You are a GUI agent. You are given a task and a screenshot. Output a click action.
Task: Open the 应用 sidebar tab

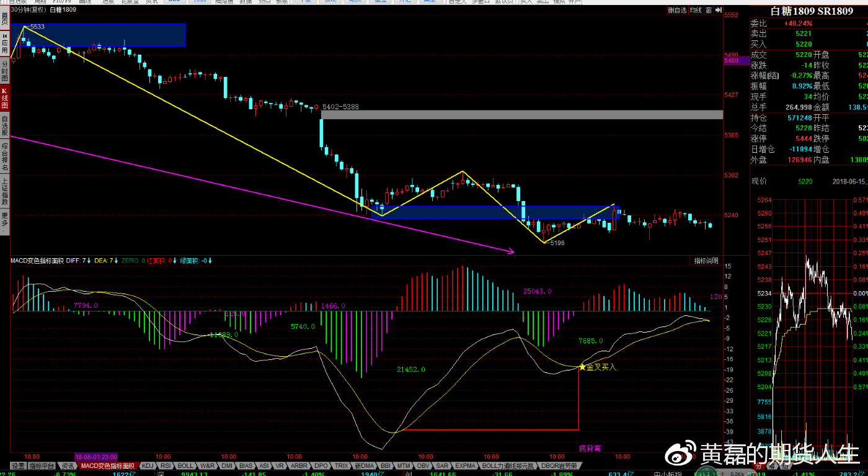pos(4,45)
